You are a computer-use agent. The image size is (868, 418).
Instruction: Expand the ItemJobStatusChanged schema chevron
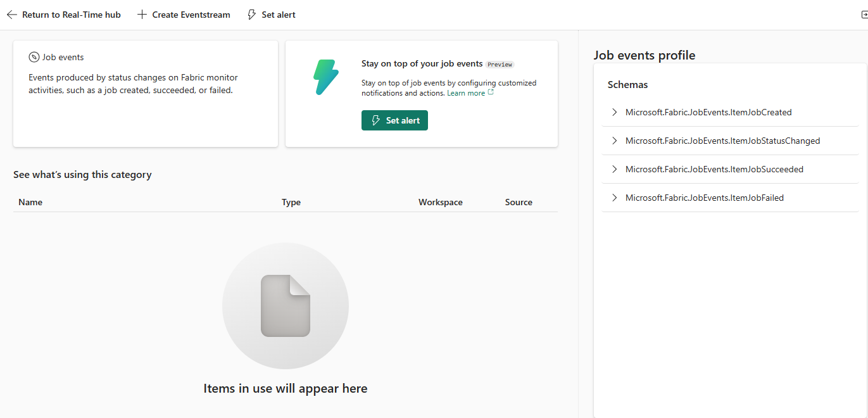pyautogui.click(x=614, y=141)
